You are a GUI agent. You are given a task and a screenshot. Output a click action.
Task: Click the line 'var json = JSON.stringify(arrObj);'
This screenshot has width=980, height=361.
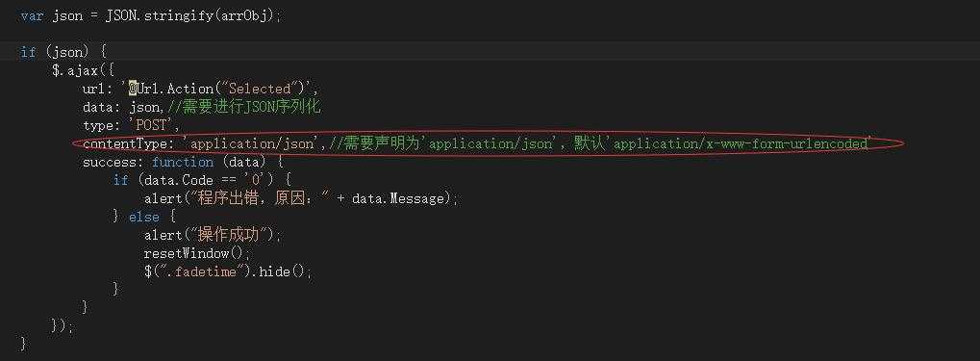pos(151,16)
